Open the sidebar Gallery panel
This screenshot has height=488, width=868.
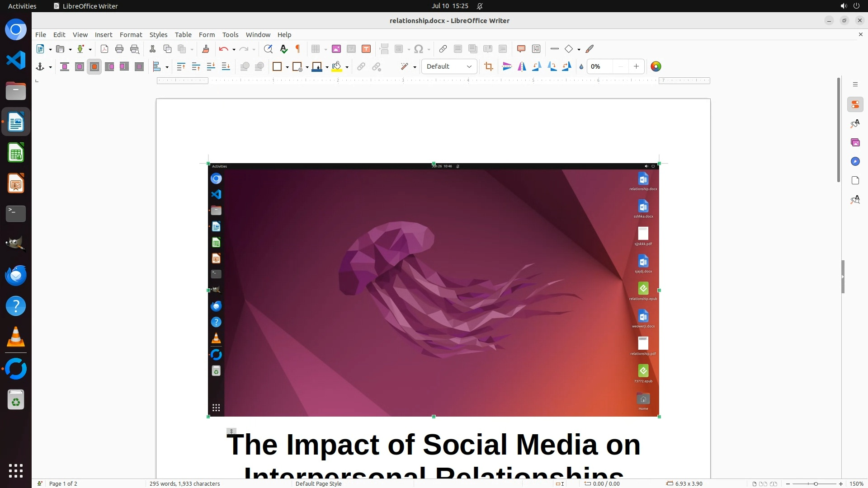point(855,143)
